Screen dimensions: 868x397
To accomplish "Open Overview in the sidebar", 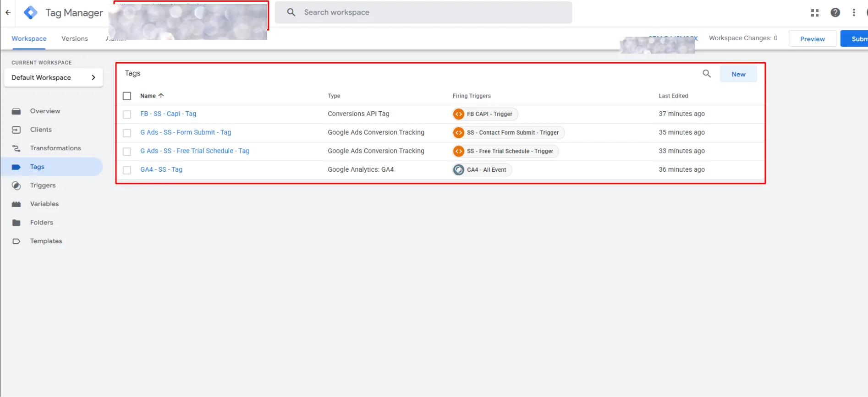I will click(45, 111).
